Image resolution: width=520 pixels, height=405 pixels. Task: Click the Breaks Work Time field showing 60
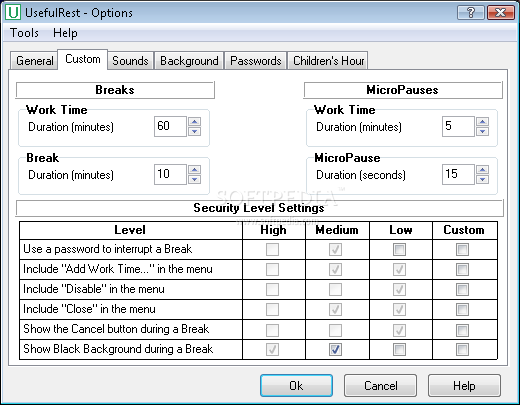click(170, 126)
